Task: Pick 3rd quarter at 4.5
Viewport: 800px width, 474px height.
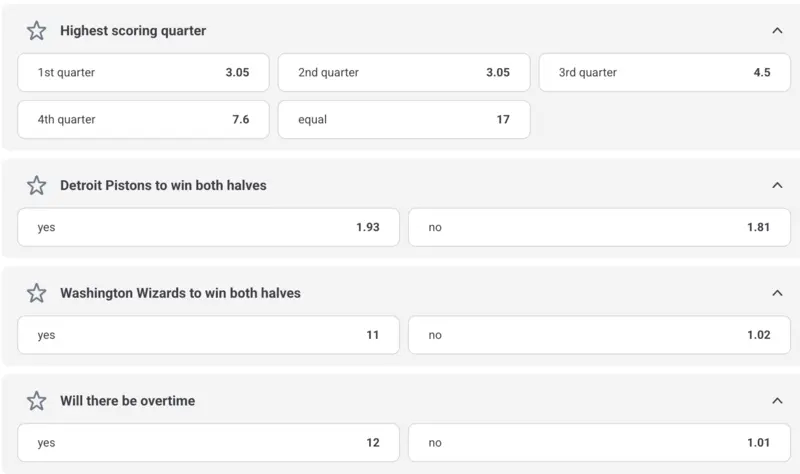Action: tap(664, 73)
